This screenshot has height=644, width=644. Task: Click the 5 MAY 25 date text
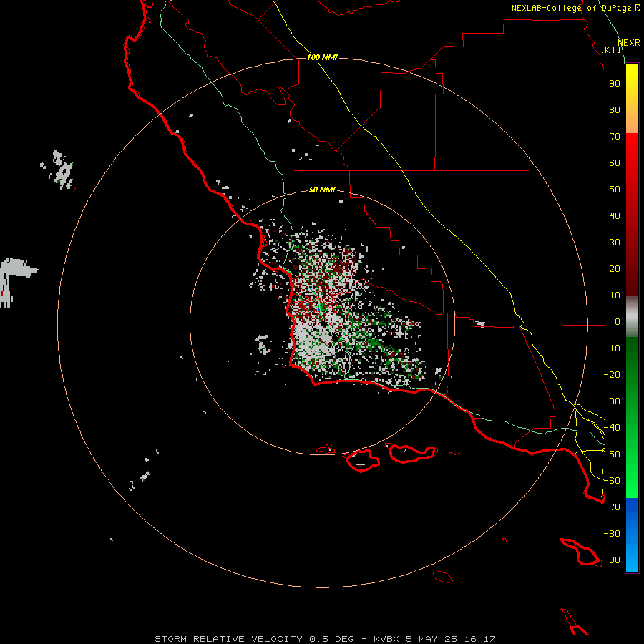pos(432,639)
